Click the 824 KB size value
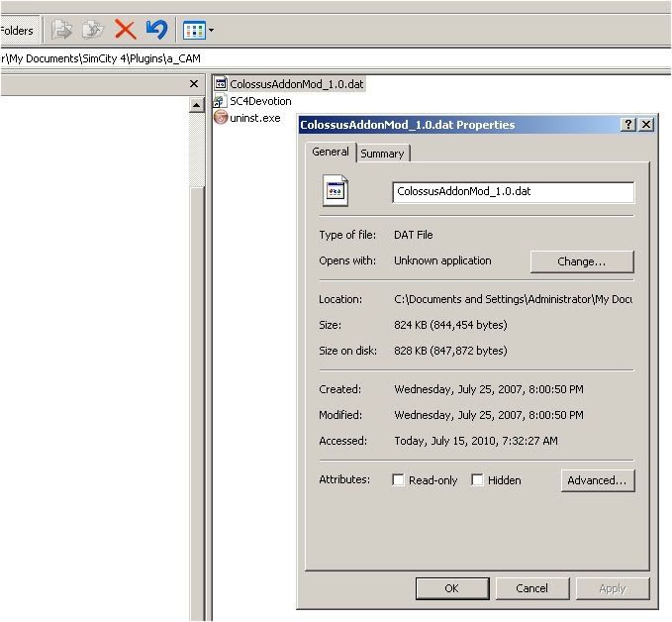 tap(450, 325)
